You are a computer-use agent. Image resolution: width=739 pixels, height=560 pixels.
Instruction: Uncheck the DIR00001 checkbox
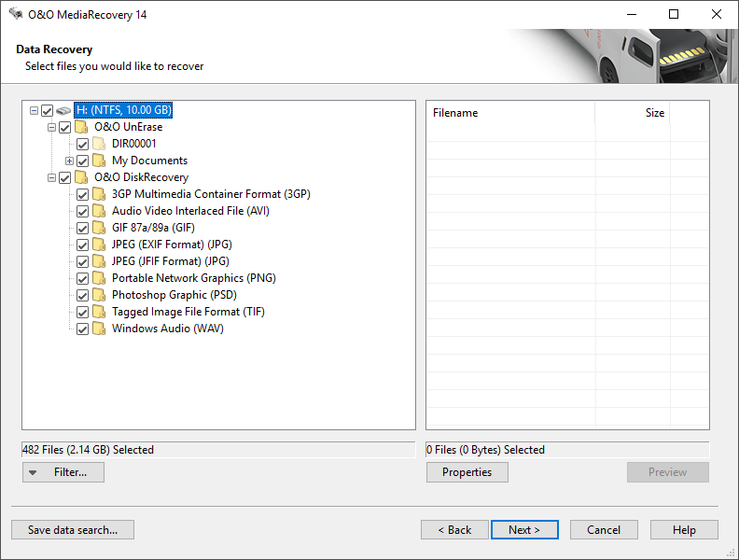tap(82, 145)
